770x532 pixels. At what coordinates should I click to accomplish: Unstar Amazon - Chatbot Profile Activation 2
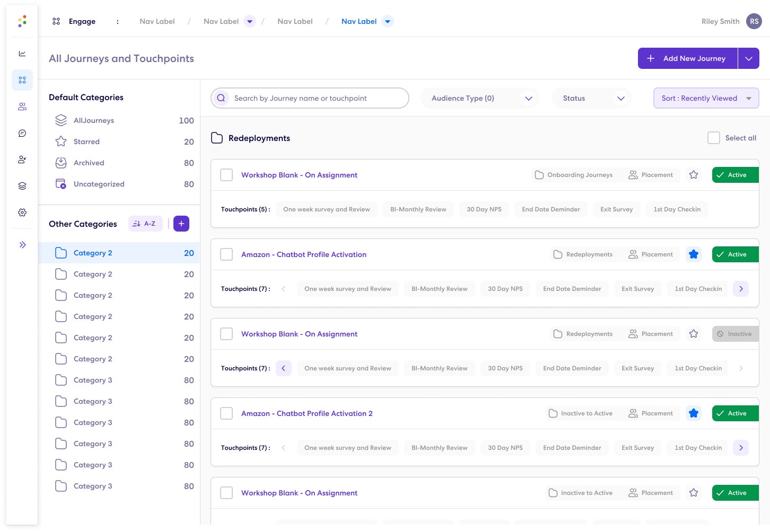coord(693,413)
